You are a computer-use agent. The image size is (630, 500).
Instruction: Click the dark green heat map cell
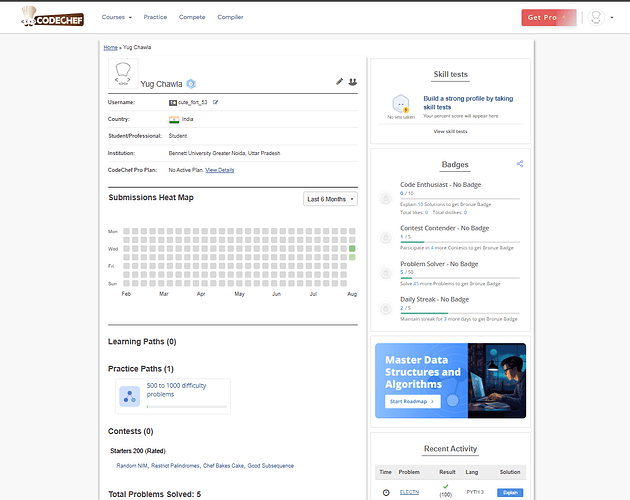352,248
